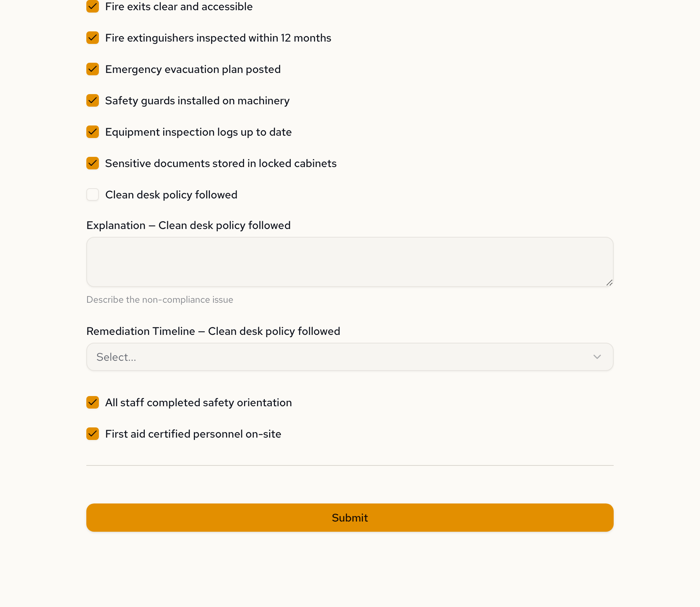Grab the resize handle of Explanation textarea

coord(609,283)
